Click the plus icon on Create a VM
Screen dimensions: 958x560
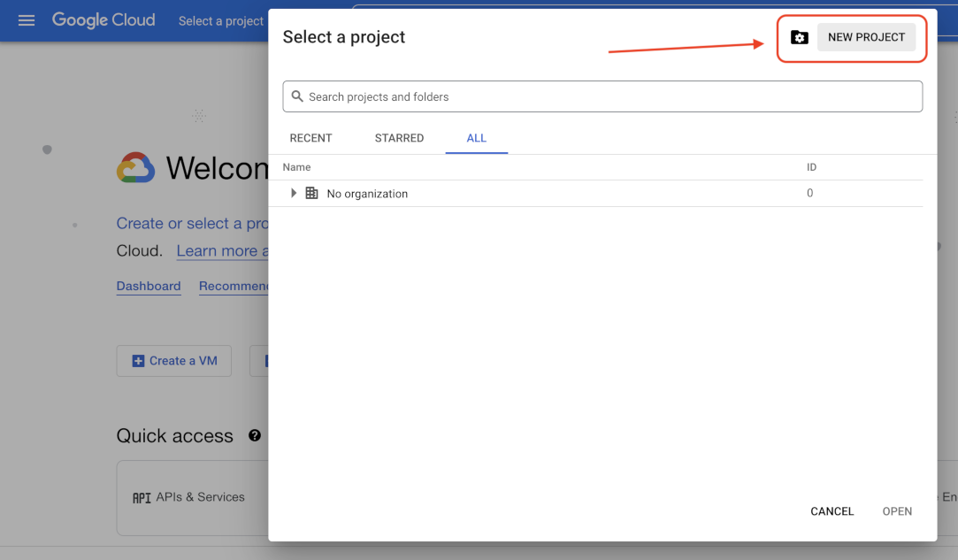(138, 361)
